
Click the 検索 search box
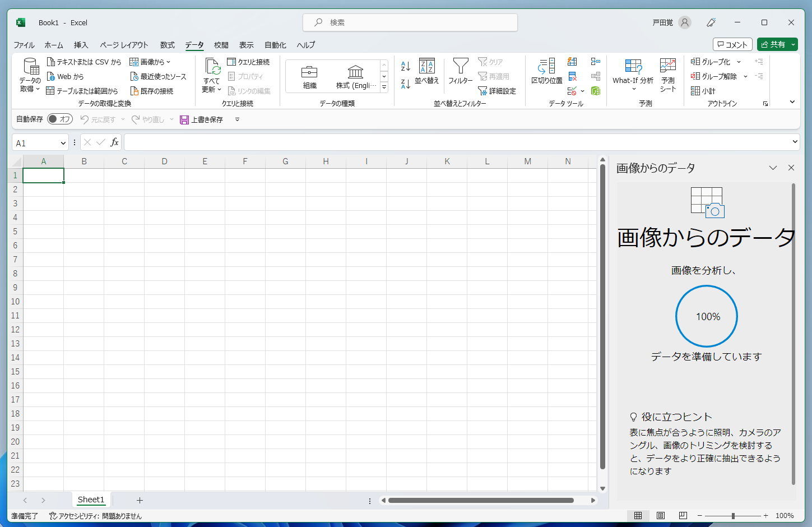click(410, 22)
